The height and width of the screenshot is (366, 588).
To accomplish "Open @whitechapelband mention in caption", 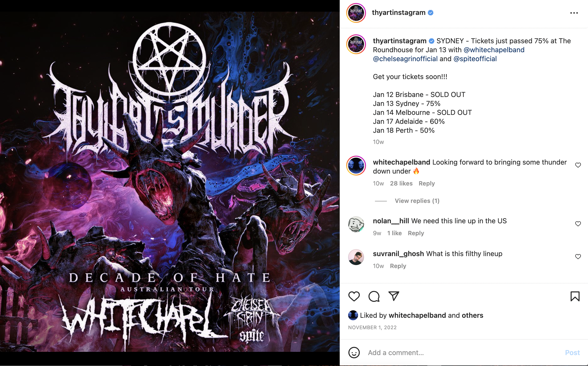I will pyautogui.click(x=494, y=50).
